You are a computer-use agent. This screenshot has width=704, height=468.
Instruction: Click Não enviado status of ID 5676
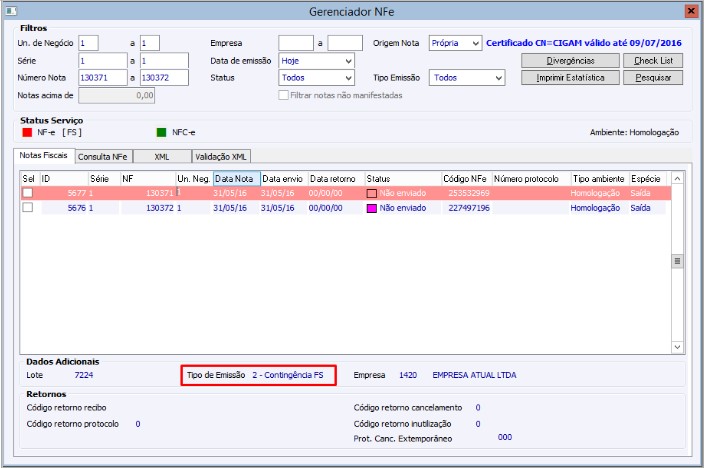[403, 208]
